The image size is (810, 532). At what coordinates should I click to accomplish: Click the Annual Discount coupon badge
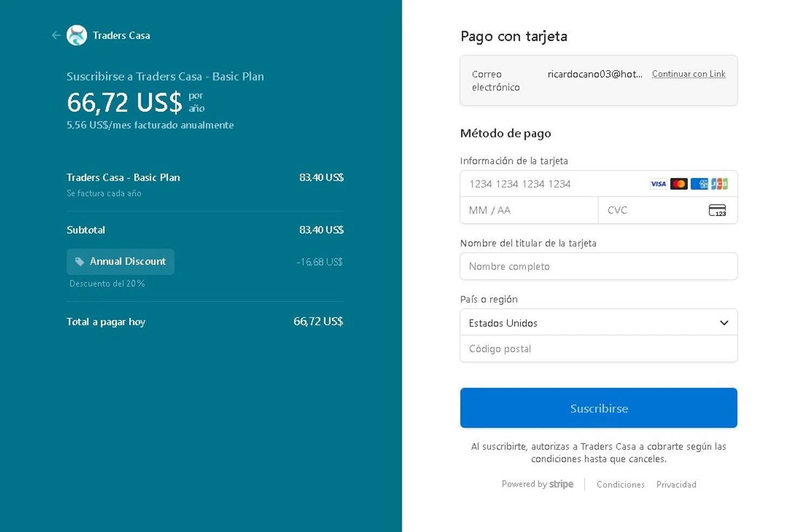click(x=120, y=262)
